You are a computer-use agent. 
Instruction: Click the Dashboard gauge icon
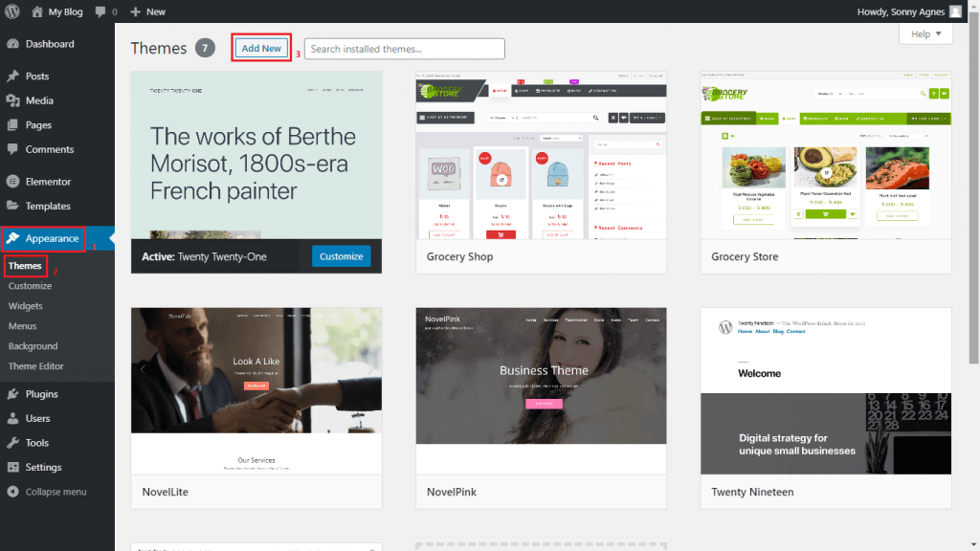click(x=12, y=44)
